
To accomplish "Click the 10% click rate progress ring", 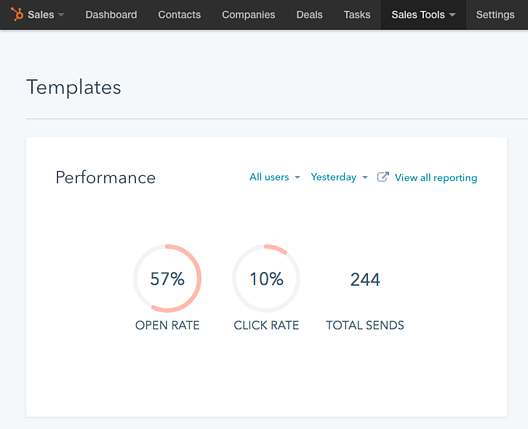I will pos(266,278).
